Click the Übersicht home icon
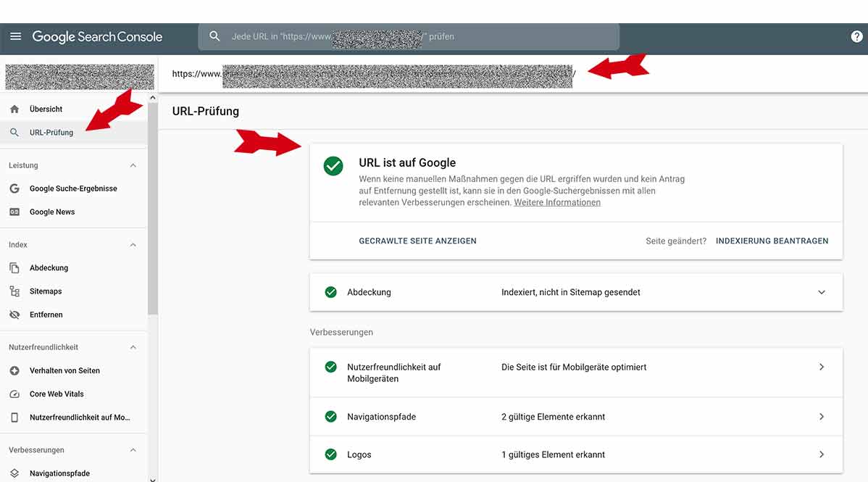Image resolution: width=868 pixels, height=482 pixels. 14,109
